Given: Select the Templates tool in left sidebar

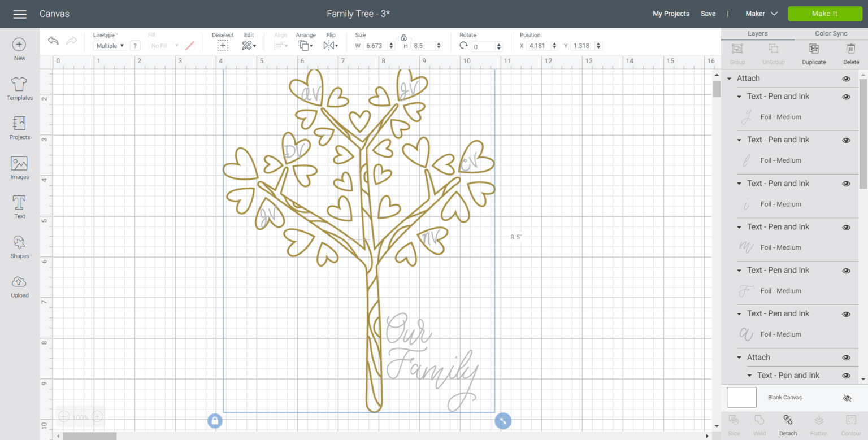Looking at the screenshot, I should pos(19,89).
